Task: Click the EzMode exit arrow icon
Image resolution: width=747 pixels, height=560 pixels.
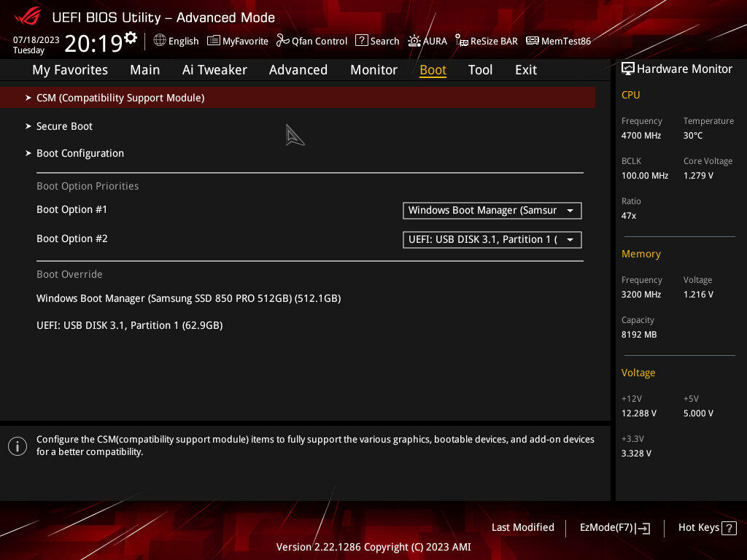Action: (x=643, y=528)
